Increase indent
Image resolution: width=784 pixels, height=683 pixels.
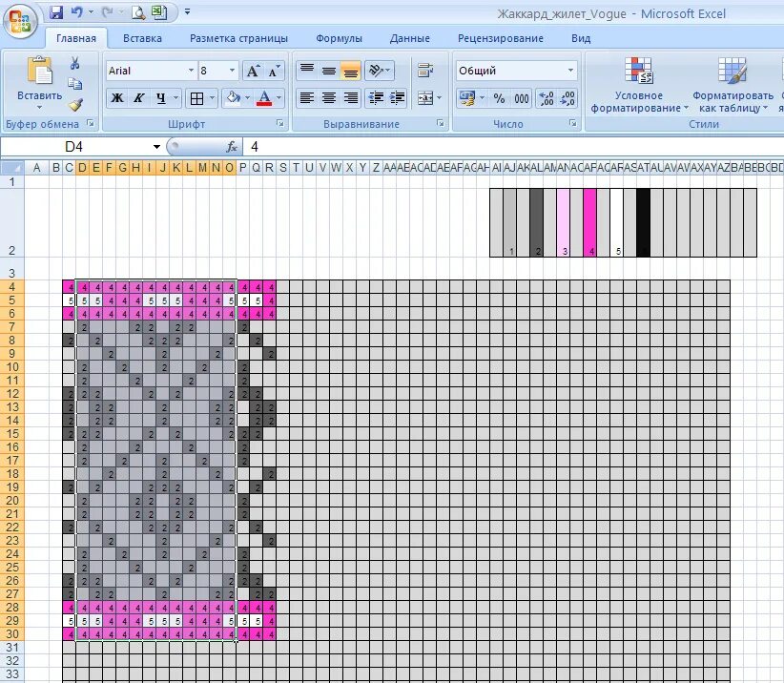pos(398,98)
